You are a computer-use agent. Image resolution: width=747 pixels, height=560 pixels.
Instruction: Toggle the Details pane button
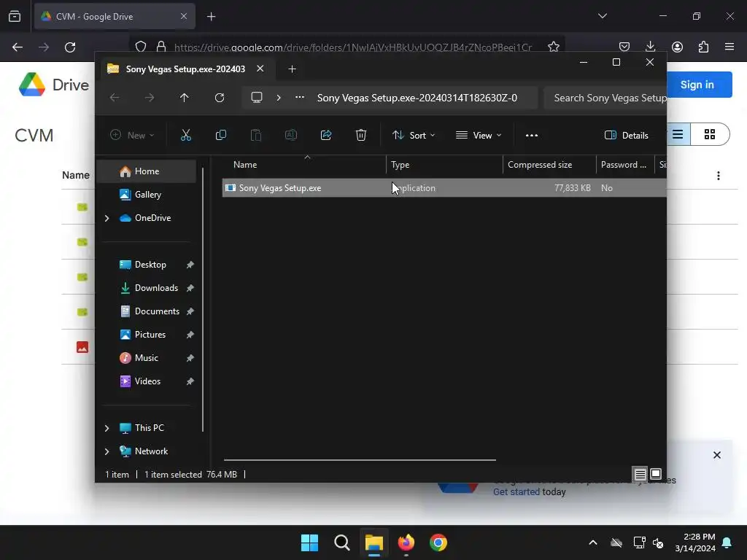tap(626, 135)
